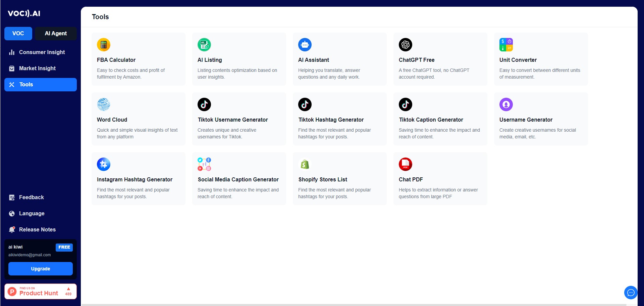The height and width of the screenshot is (306, 644).
Task: Click Tiktok Username Generator icon
Action: click(204, 104)
